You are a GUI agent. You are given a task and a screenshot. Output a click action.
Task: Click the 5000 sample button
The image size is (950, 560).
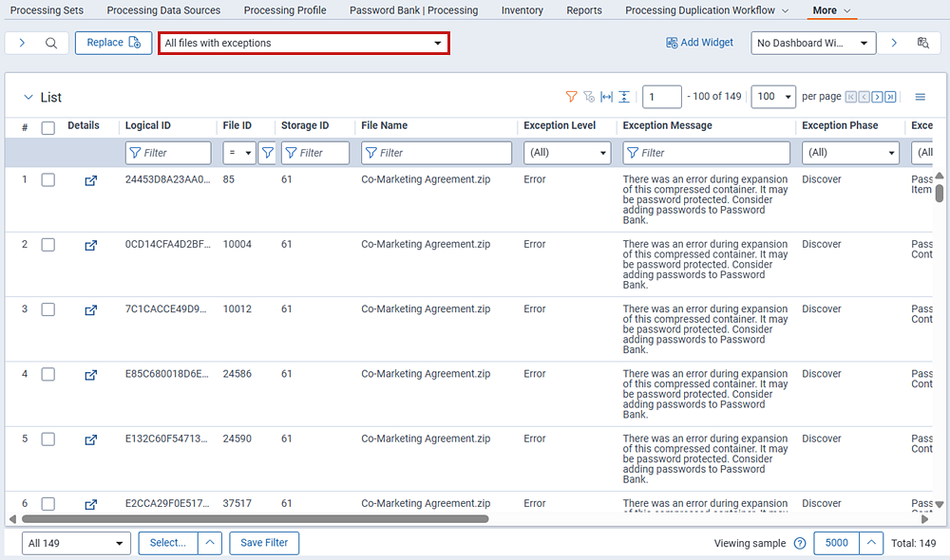836,543
